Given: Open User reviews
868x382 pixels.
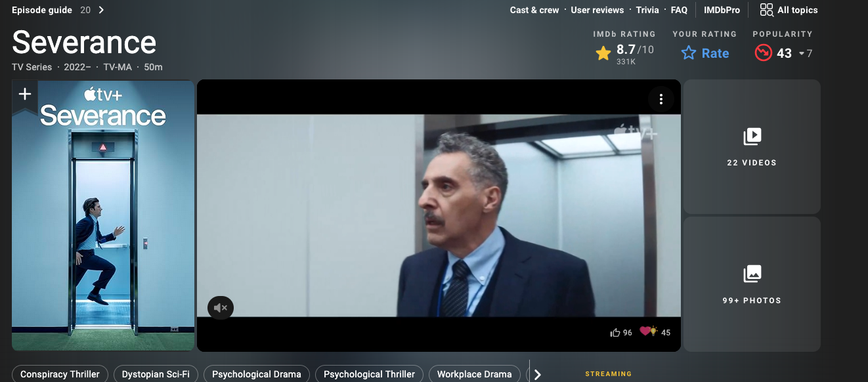Looking at the screenshot, I should (597, 10).
